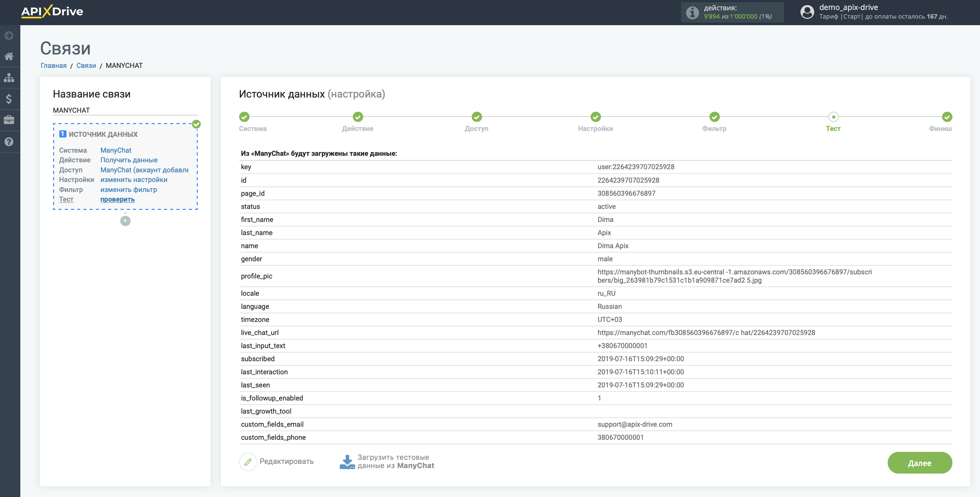Click the Получить данные link
The image size is (980, 497).
tap(129, 160)
